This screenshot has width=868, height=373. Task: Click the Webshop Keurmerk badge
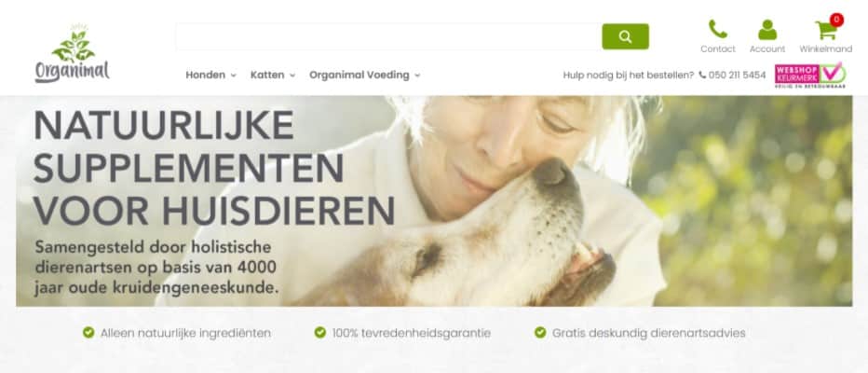(x=810, y=75)
